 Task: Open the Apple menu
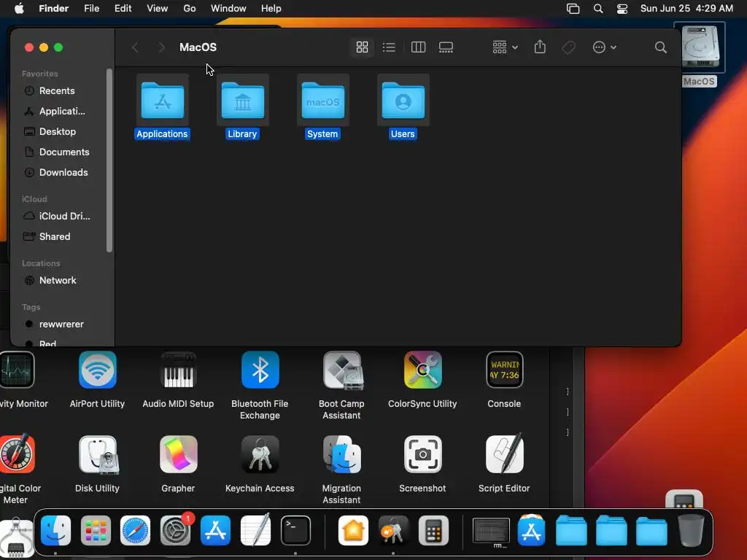(x=19, y=8)
